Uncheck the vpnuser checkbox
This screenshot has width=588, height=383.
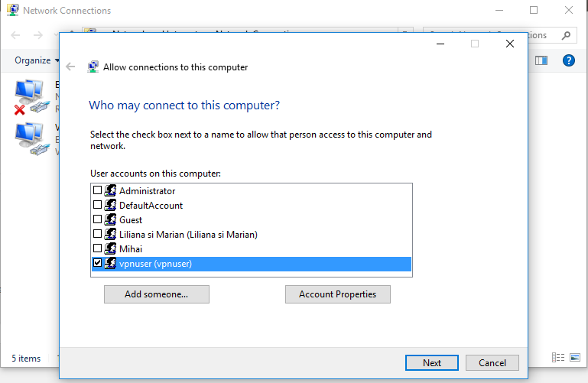pyautogui.click(x=97, y=263)
